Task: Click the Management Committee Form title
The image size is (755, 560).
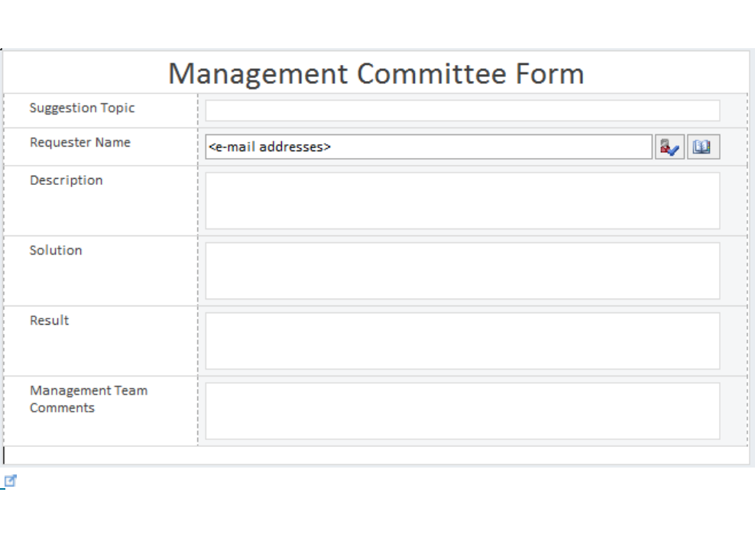Action: (x=376, y=74)
